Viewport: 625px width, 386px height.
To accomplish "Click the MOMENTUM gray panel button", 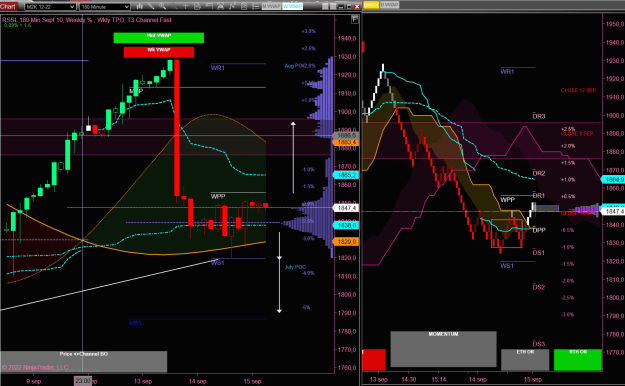I will (x=443, y=349).
